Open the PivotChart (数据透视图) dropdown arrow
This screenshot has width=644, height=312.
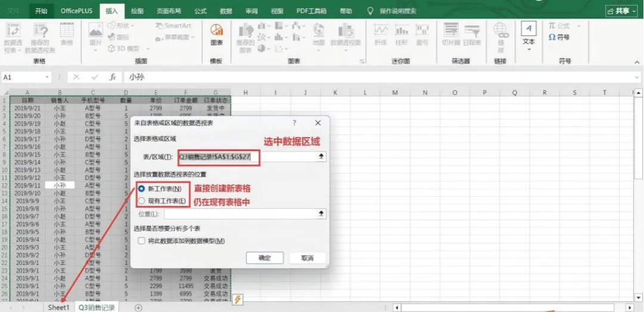pos(346,50)
